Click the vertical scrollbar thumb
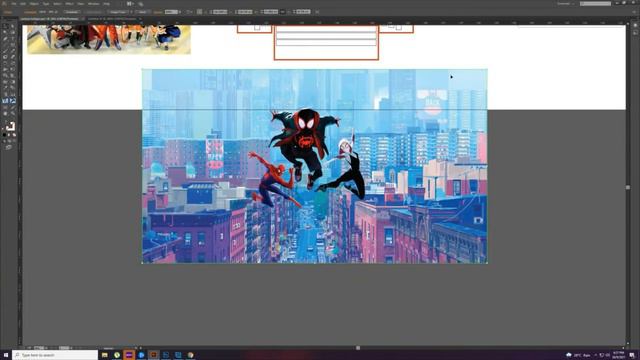Image resolution: width=640 pixels, height=360 pixels. (628, 187)
